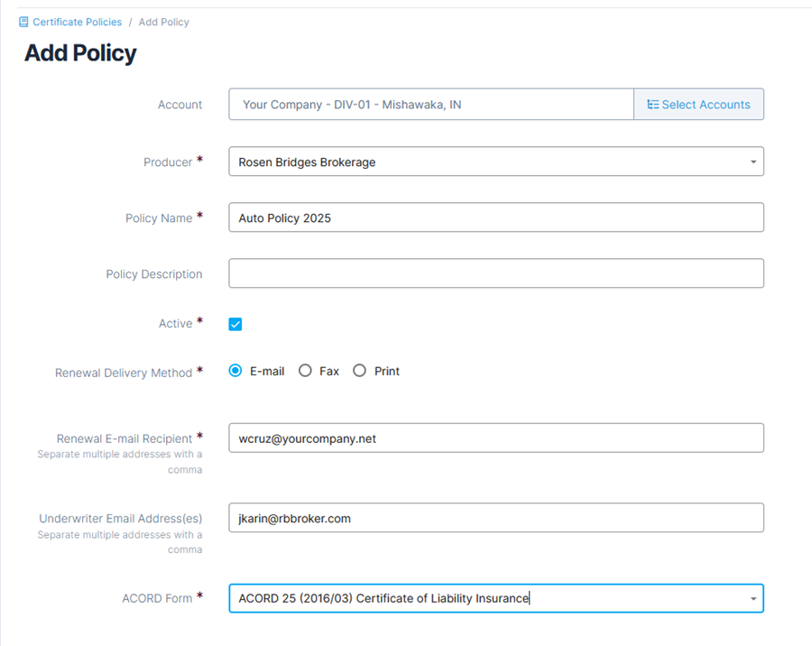The image size is (812, 646).
Task: Open the Rosen Bridges Brokerage producer selector
Action: coord(496,161)
